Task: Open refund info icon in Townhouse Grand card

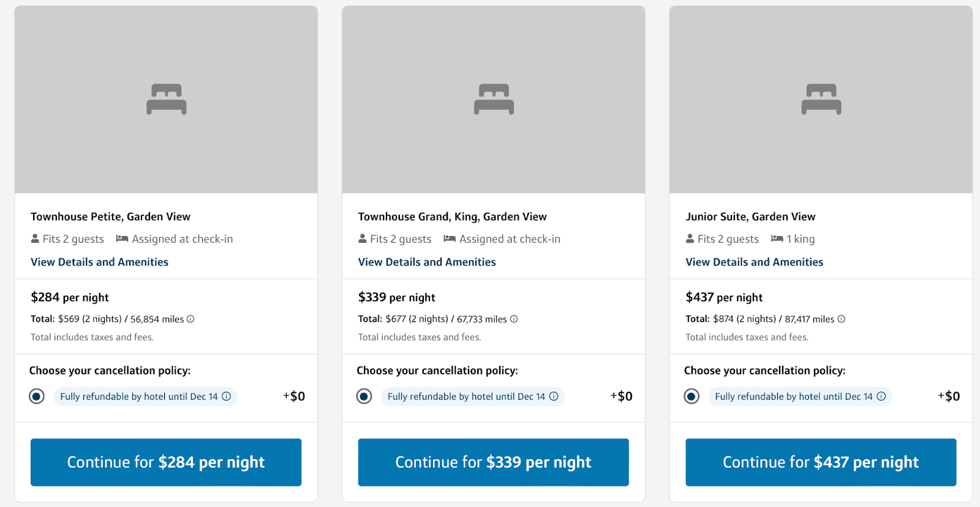Action: pos(554,397)
